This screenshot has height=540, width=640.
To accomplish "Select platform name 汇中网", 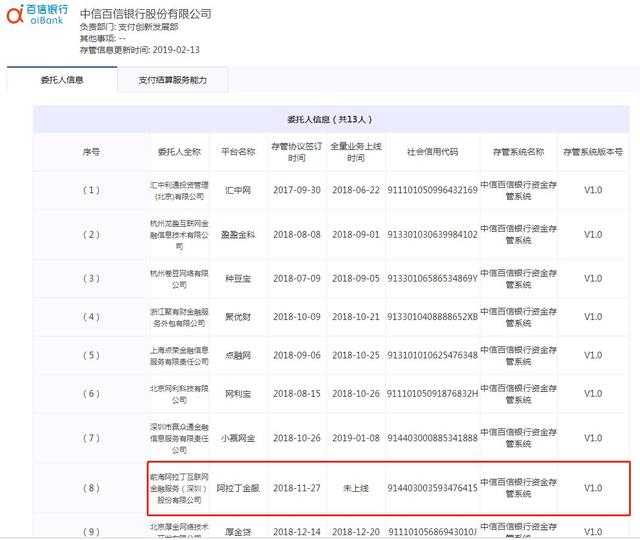I will [238, 190].
